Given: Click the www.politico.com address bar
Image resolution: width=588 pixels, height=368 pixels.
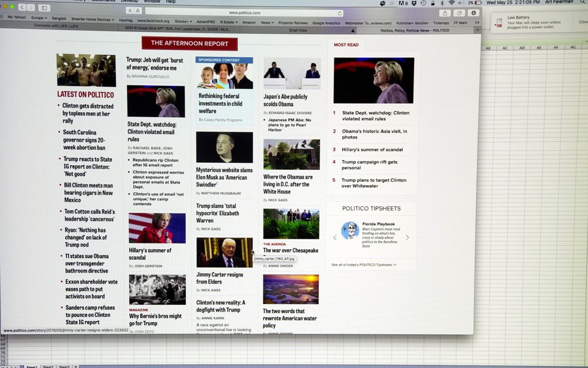Looking at the screenshot, I should pyautogui.click(x=245, y=13).
